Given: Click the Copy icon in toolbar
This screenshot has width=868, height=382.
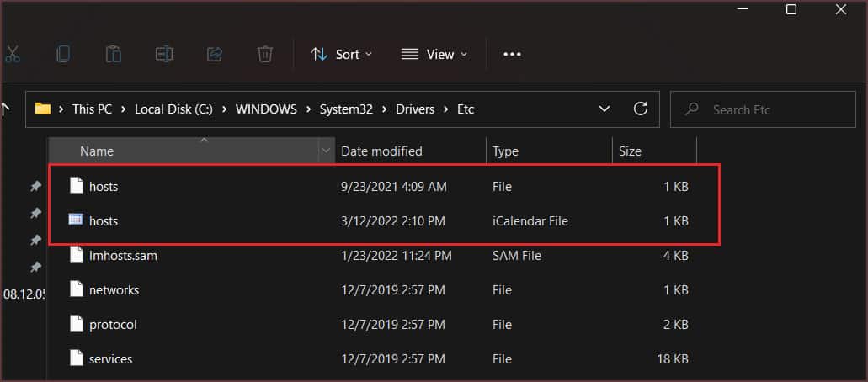Looking at the screenshot, I should (63, 54).
